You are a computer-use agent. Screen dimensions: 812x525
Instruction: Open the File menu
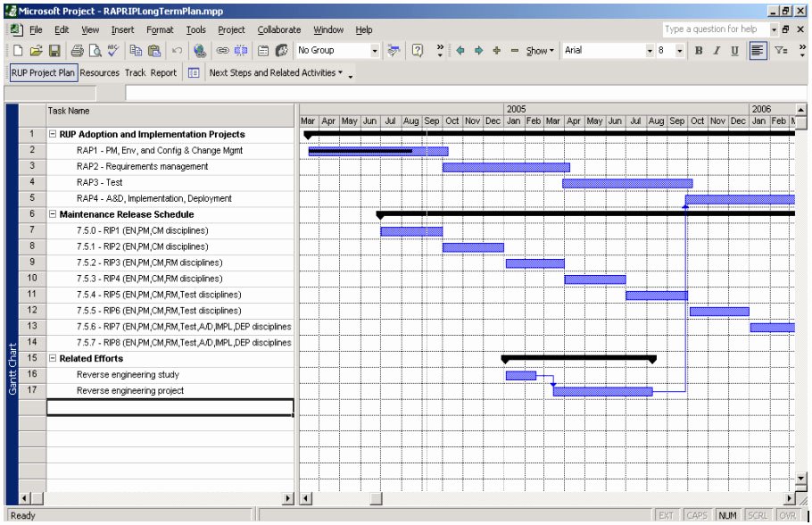point(36,29)
